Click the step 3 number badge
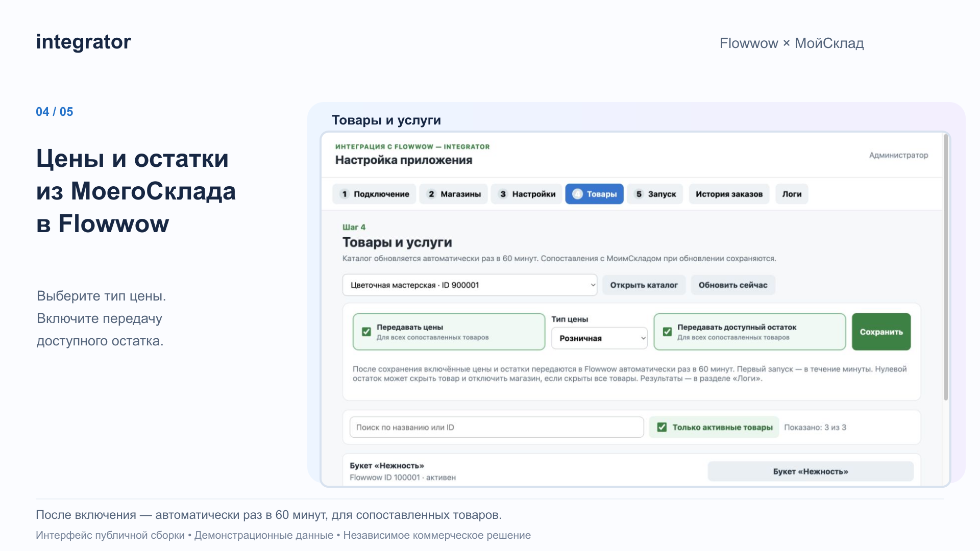 503,194
